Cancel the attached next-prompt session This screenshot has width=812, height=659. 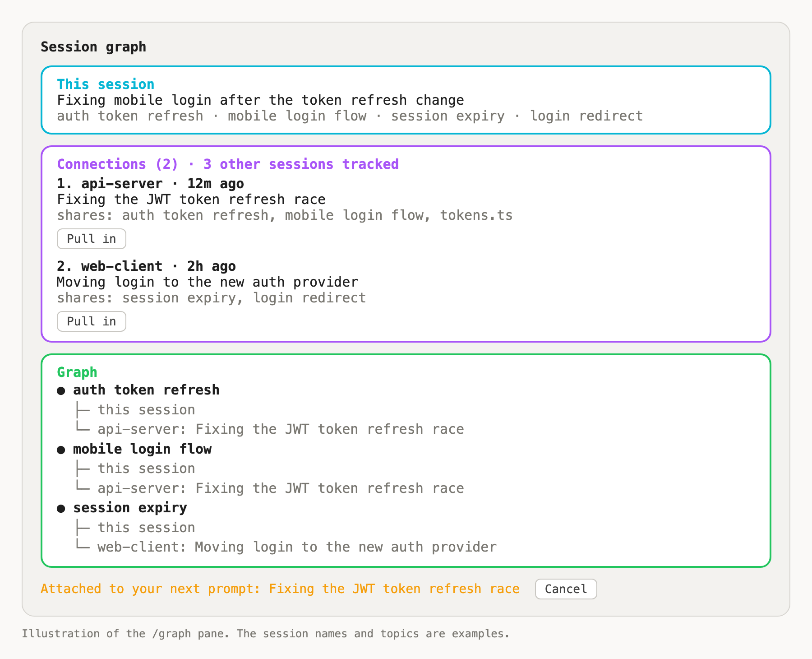pyautogui.click(x=566, y=589)
